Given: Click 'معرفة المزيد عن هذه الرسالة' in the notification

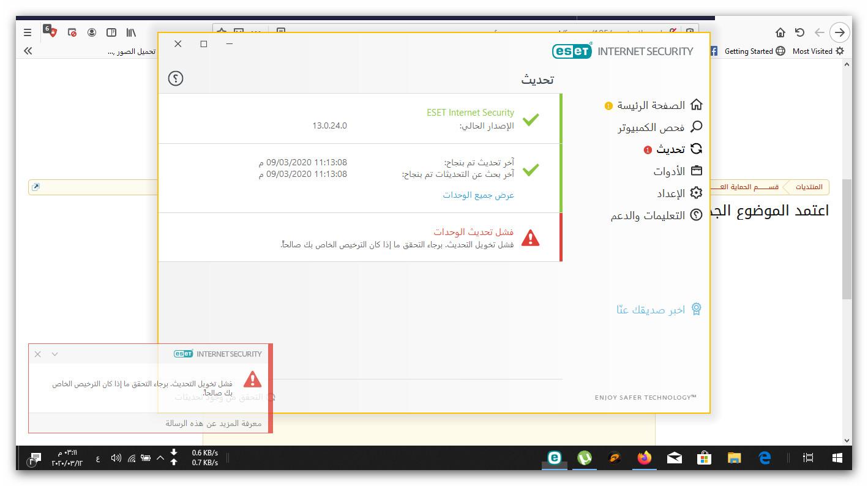Looking at the screenshot, I should 213,423.
